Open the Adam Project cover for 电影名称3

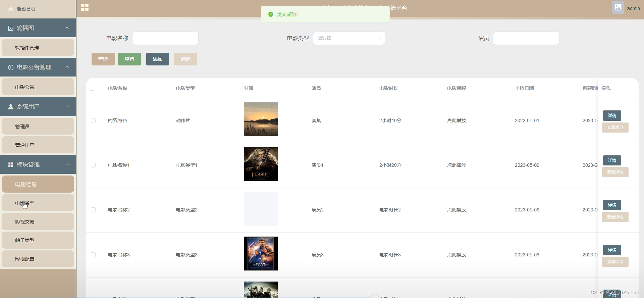point(261,253)
